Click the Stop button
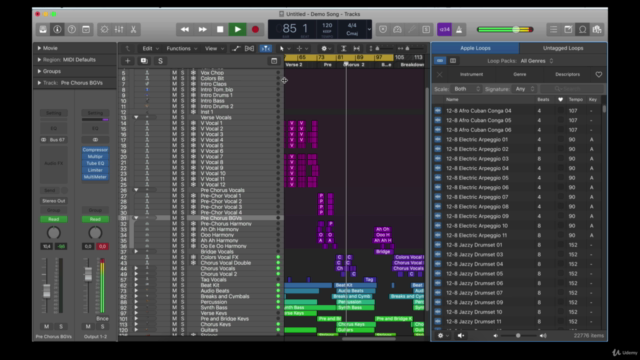Image resolution: width=640 pixels, height=360 pixels. coord(220,29)
